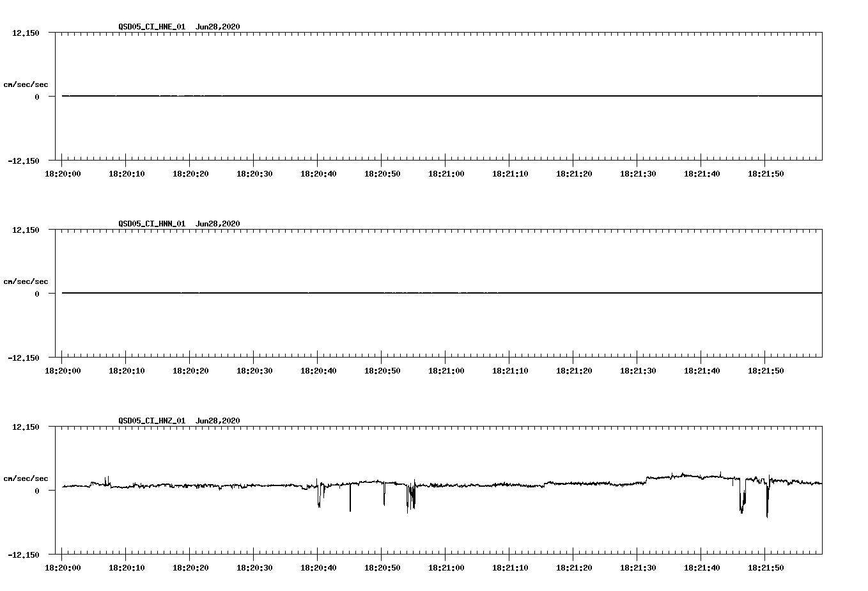Click the cm/sec/sec unit label of HNE plot
This screenshot has width=868, height=591.
(26, 85)
